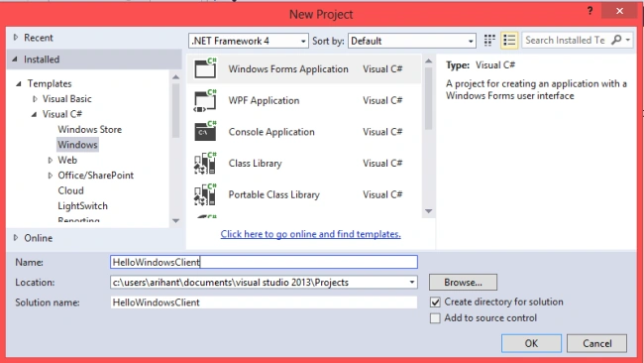Click the Portable Class Library label
The height and width of the screenshot is (363, 644).
coord(273,194)
